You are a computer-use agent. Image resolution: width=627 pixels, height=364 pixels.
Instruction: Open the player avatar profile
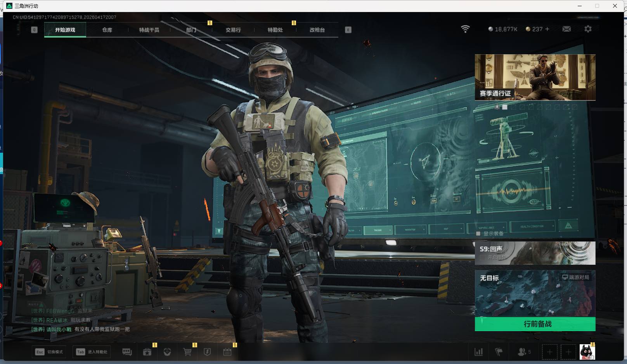pyautogui.click(x=587, y=352)
